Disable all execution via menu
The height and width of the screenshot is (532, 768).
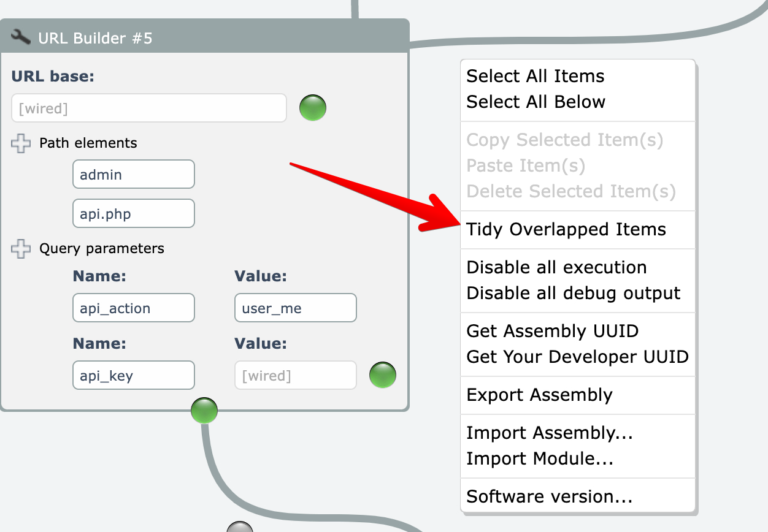[x=556, y=268]
